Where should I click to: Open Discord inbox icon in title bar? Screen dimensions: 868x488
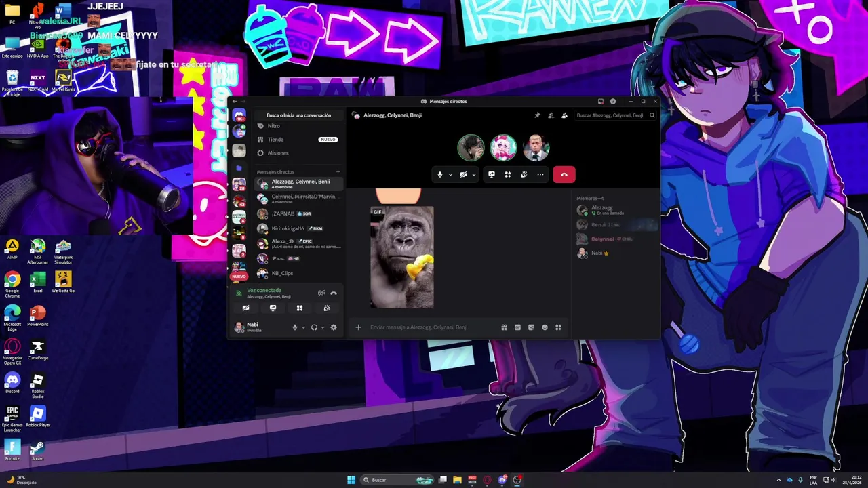[601, 101]
